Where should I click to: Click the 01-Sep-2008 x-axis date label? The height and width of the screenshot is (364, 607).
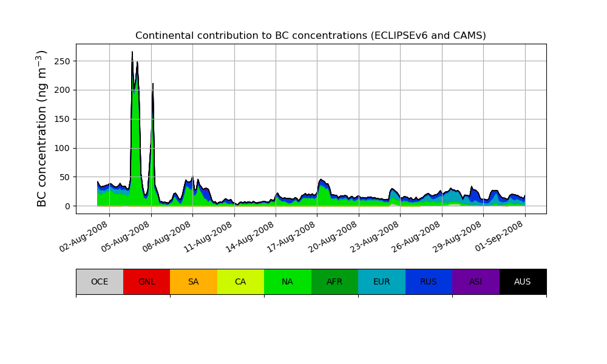pos(500,237)
